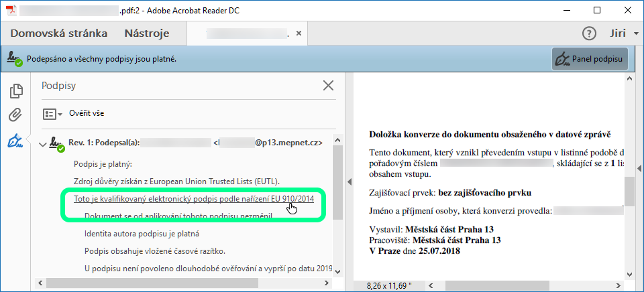Image resolution: width=644 pixels, height=292 pixels.
Task: Click the signatures panel horizontal scrollbar thumb
Action: [x=152, y=283]
